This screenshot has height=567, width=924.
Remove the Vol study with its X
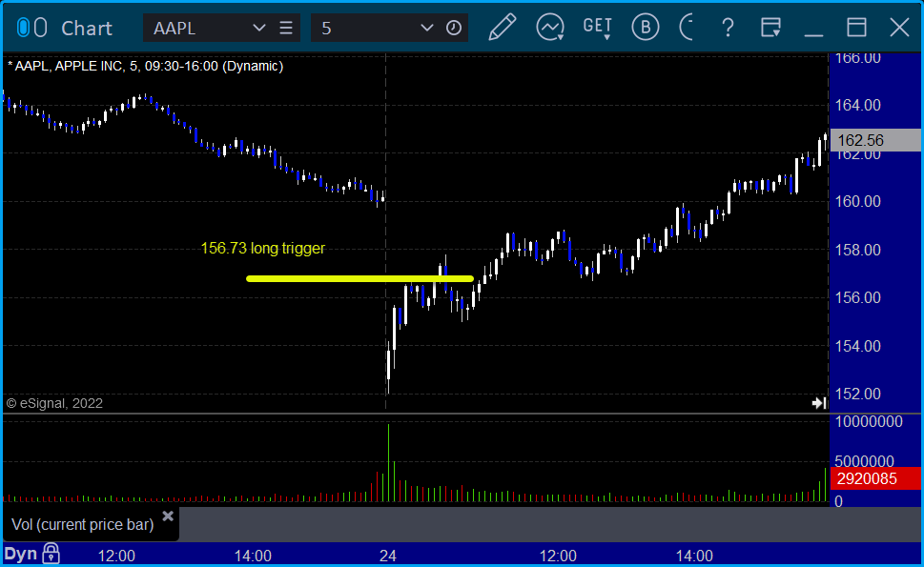pos(168,516)
